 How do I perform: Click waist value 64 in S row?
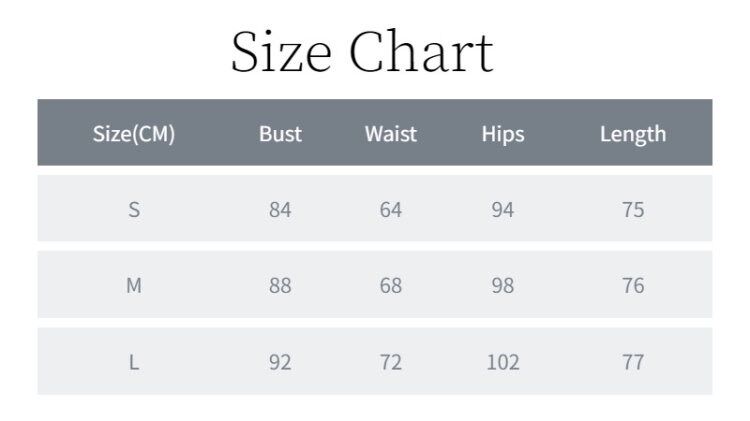coord(391,210)
